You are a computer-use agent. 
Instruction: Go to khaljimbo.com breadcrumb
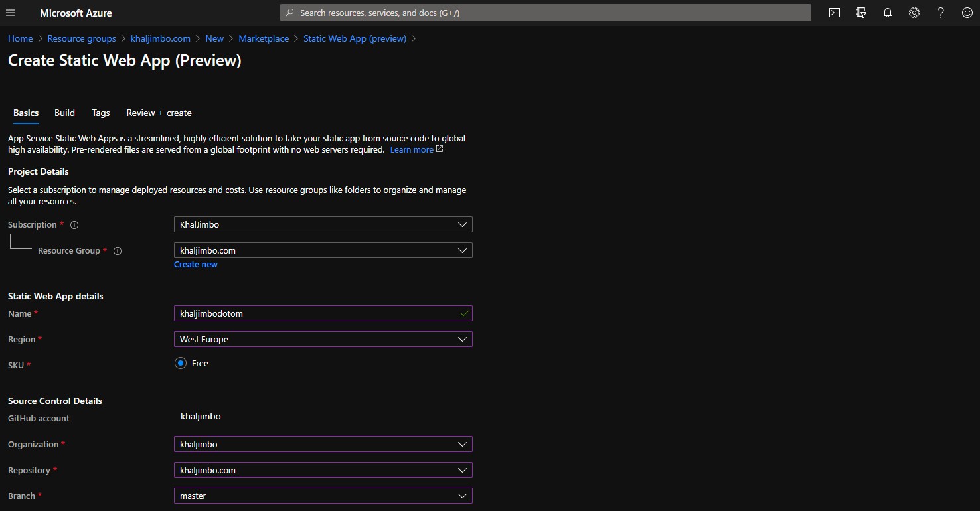point(161,38)
